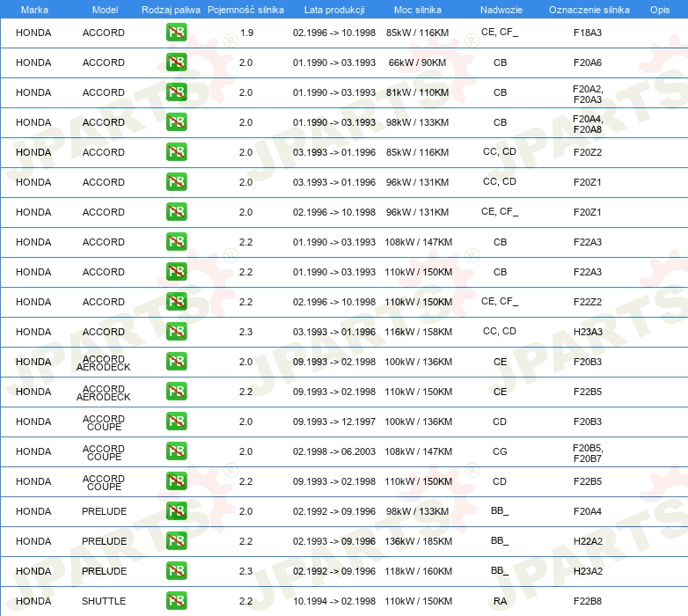
Task: Click the SHUTTLE model cell
Action: tap(104, 601)
